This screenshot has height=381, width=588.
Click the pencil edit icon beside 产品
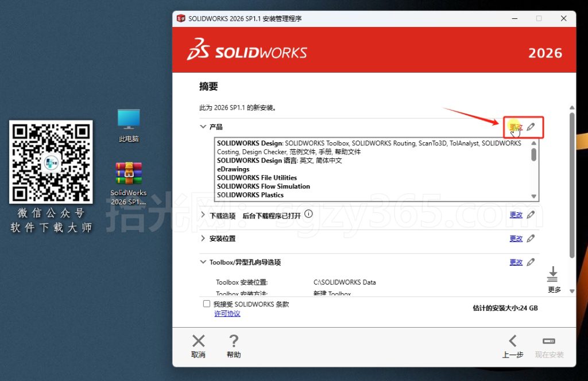[531, 127]
